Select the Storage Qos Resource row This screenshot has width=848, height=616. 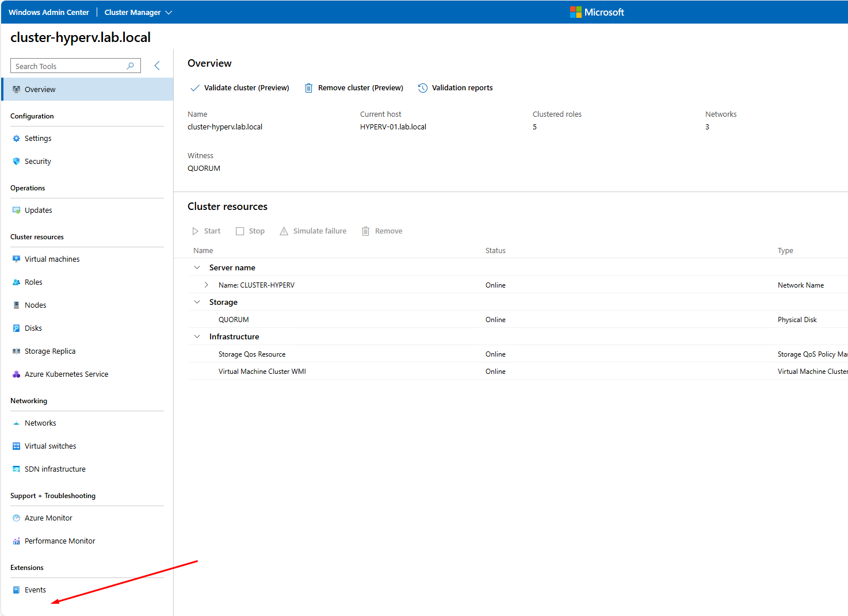[518, 354]
